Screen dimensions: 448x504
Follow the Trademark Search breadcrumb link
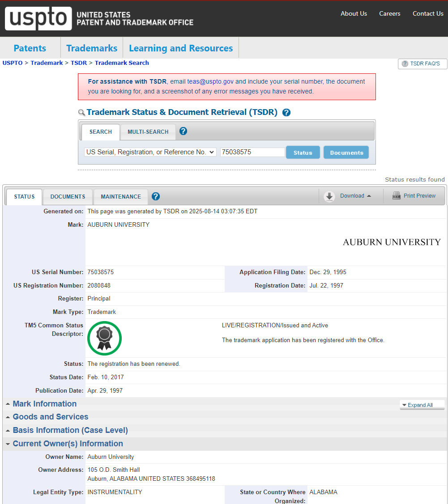122,63
